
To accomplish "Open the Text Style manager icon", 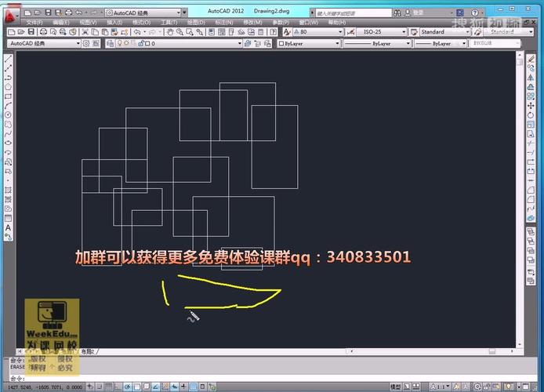I will [287, 32].
